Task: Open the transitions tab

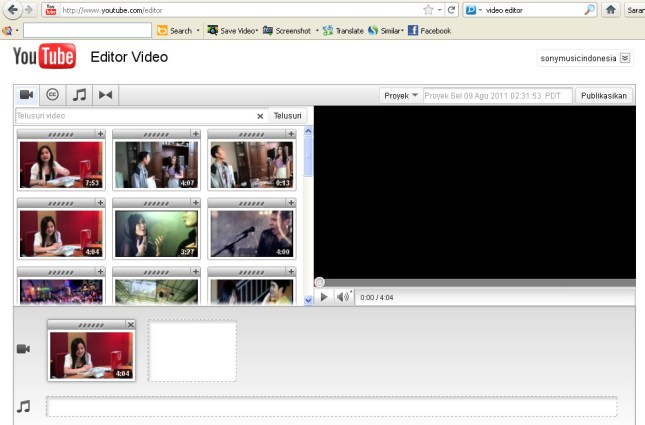Action: pos(105,95)
